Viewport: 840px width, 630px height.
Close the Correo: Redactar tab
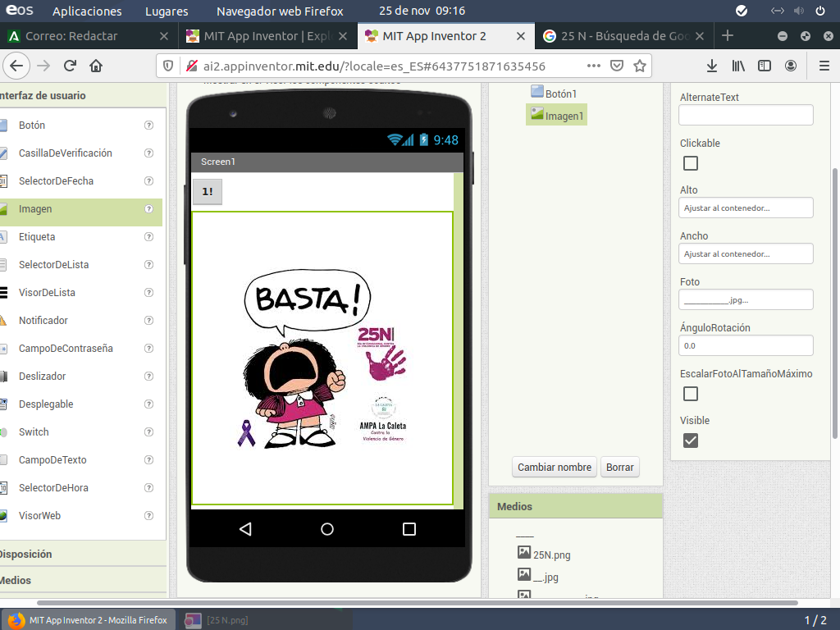click(164, 36)
